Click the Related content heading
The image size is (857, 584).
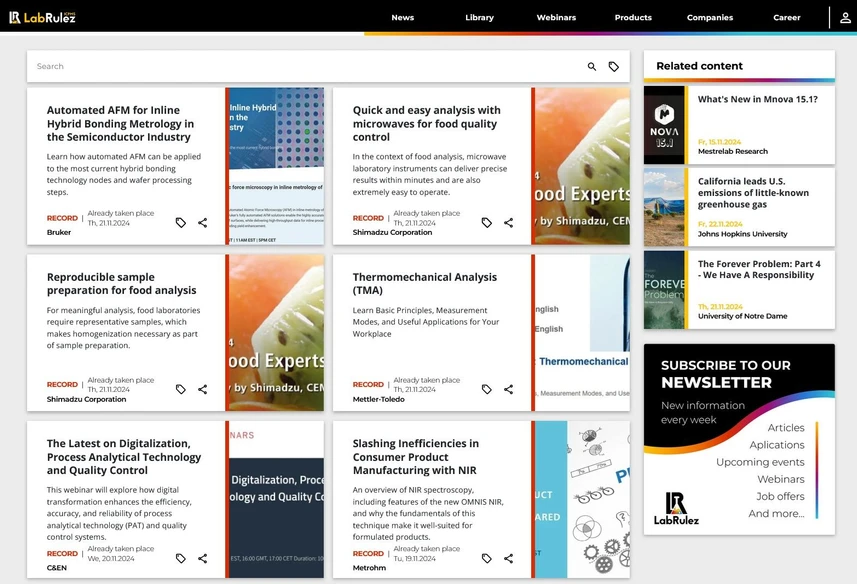coord(699,66)
